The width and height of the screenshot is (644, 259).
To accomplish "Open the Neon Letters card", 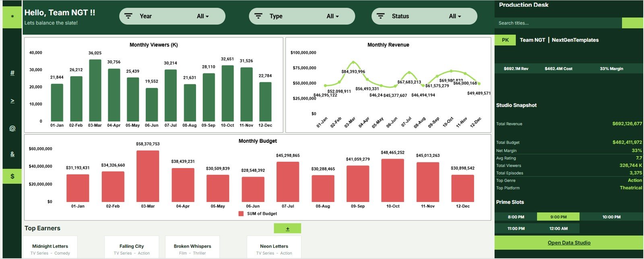I will (274, 247).
